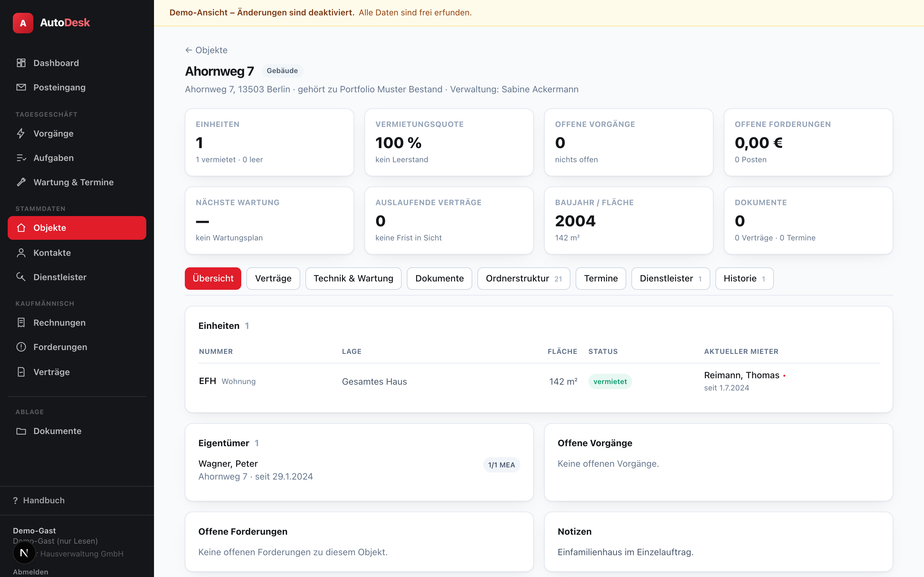Click the EFH unit row

pyautogui.click(x=539, y=381)
